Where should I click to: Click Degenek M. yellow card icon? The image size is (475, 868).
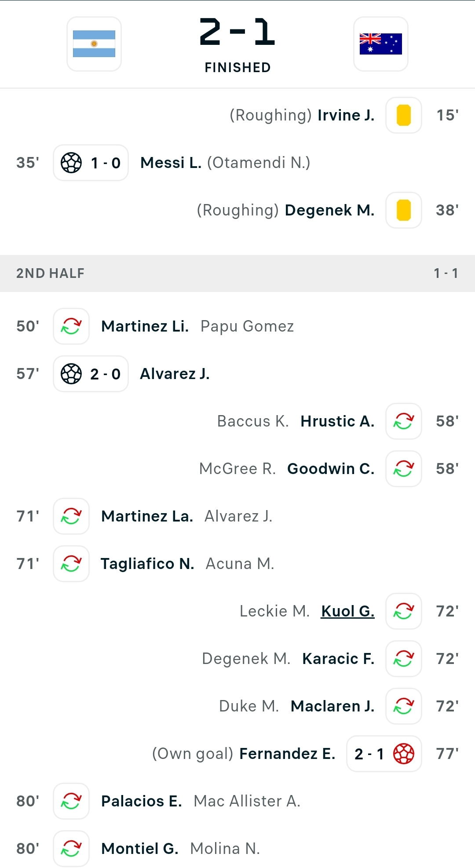tap(404, 210)
